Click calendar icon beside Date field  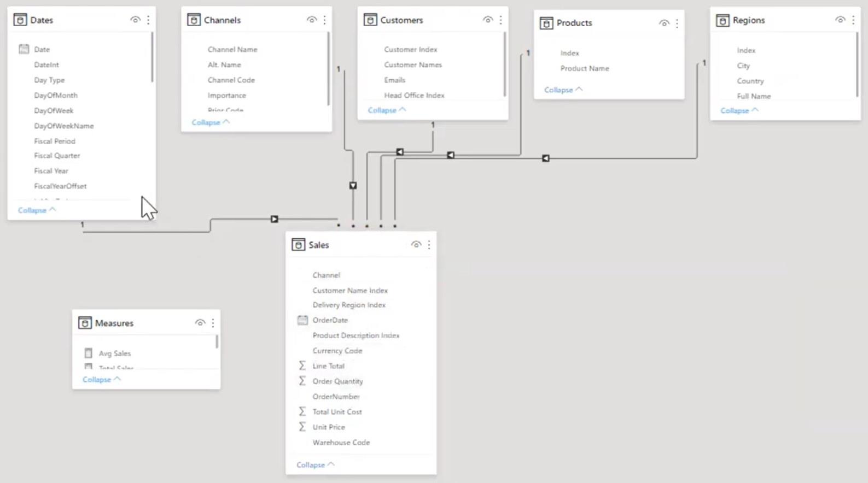click(24, 49)
